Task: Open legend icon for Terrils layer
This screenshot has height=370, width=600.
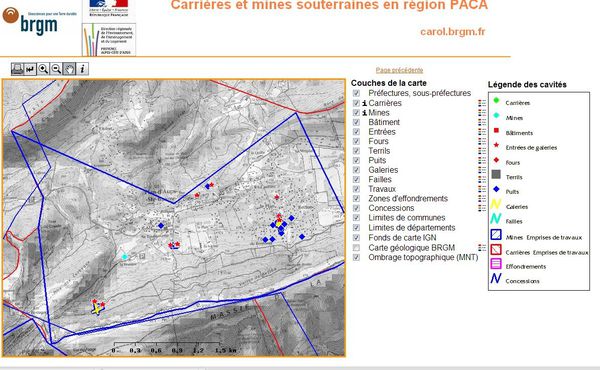Action: [482, 151]
